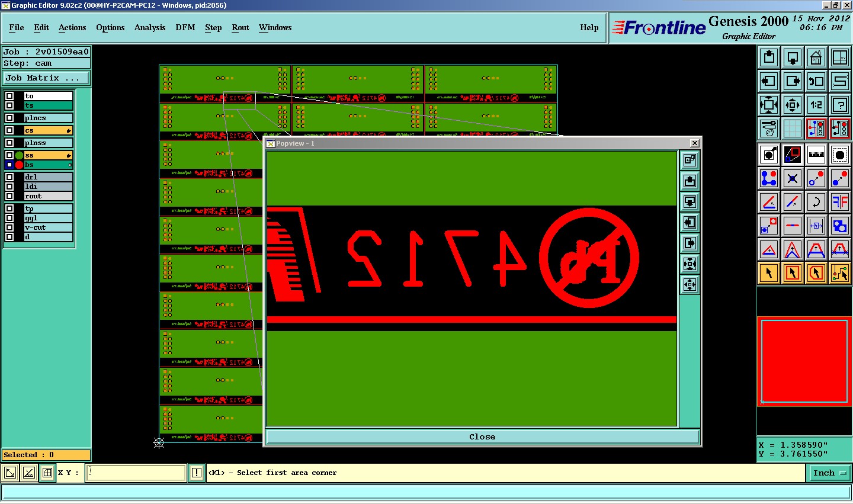The height and width of the screenshot is (504, 853).
Task: Open the DFM menu
Action: click(185, 28)
